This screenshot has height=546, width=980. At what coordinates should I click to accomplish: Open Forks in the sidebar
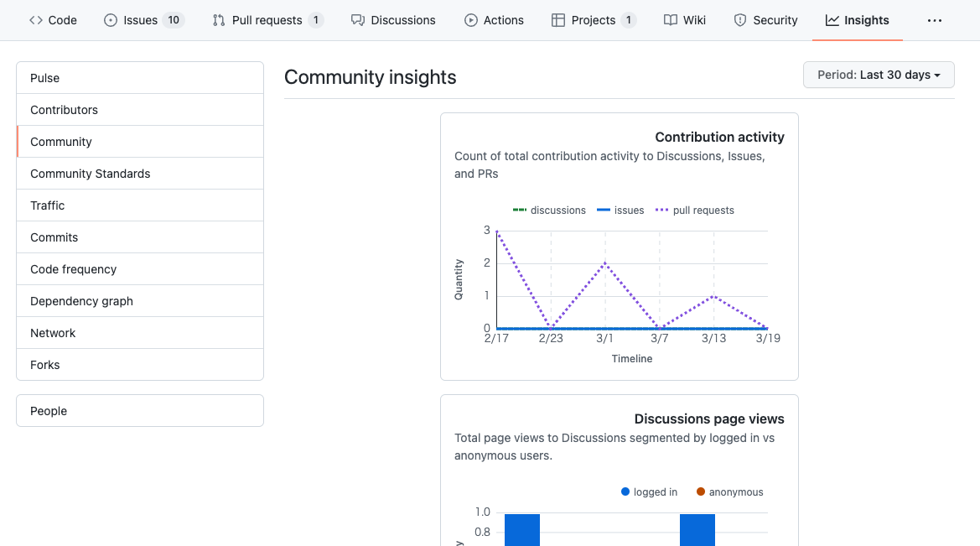[140, 365]
